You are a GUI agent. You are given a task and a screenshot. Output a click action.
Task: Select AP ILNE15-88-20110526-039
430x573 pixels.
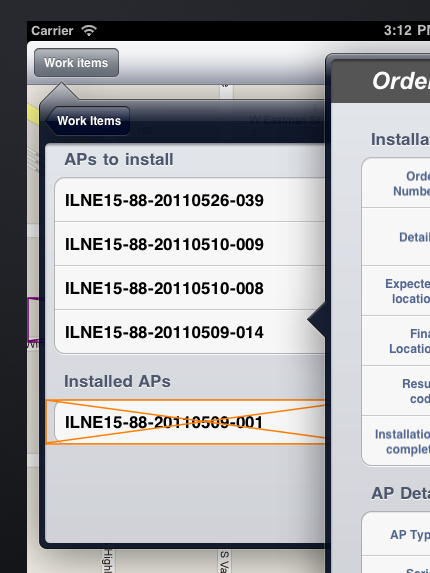pos(190,200)
